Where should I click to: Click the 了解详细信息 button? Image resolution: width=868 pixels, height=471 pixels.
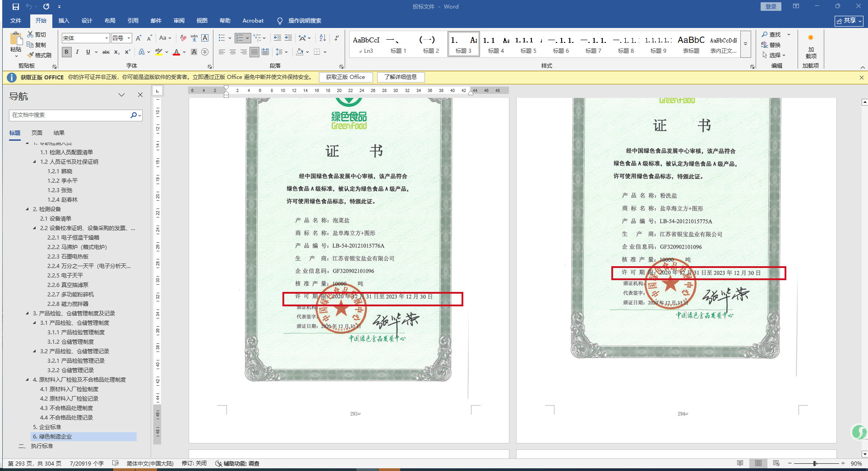(x=401, y=77)
